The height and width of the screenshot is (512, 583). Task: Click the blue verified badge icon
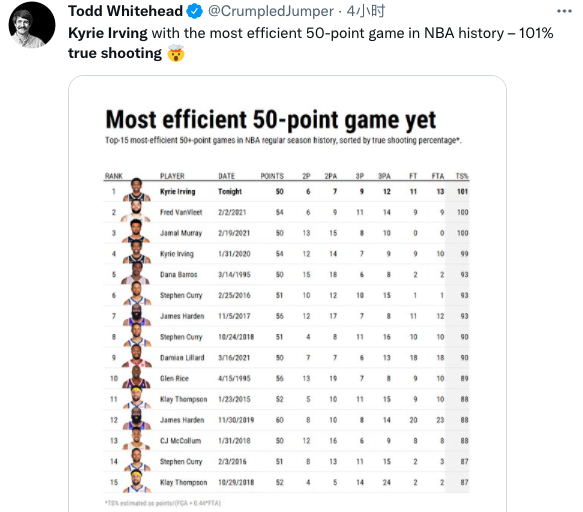click(194, 11)
